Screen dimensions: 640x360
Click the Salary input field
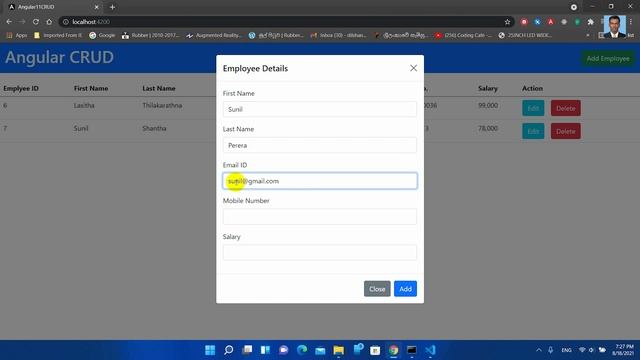(320, 252)
